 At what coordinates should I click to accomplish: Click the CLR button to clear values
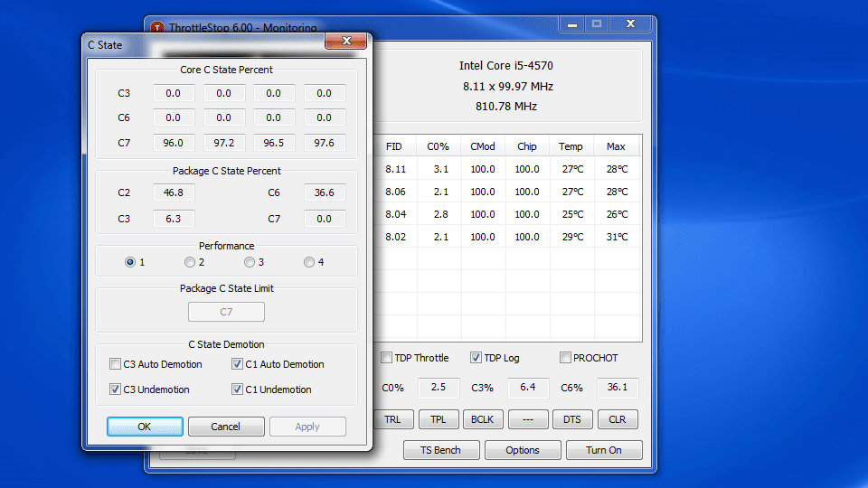click(x=618, y=419)
